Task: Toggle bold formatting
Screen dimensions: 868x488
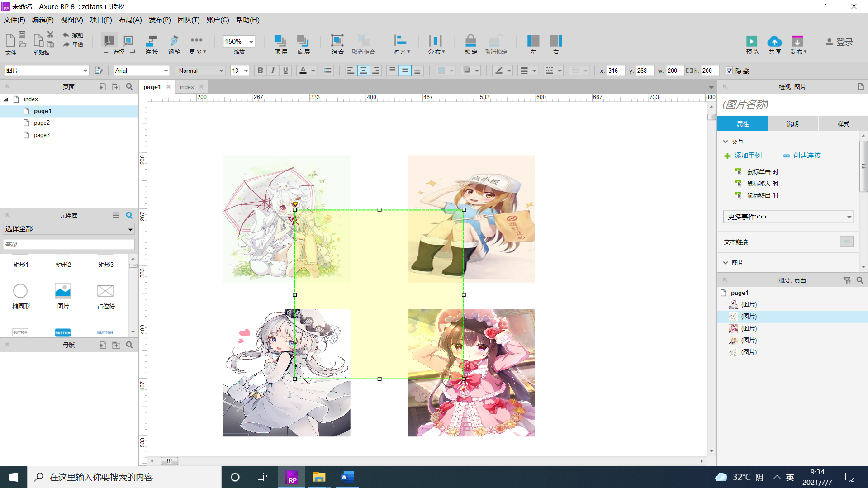Action: [x=260, y=71]
